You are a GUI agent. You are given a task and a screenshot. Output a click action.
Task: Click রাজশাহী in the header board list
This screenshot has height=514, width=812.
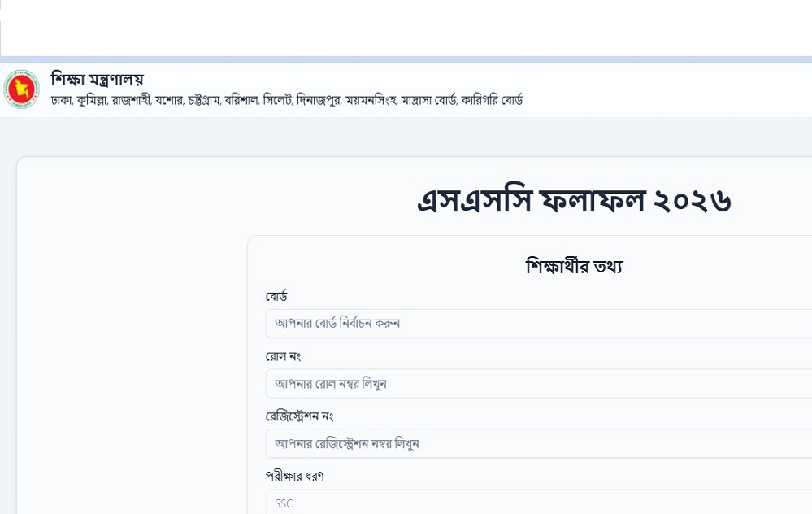click(131, 100)
